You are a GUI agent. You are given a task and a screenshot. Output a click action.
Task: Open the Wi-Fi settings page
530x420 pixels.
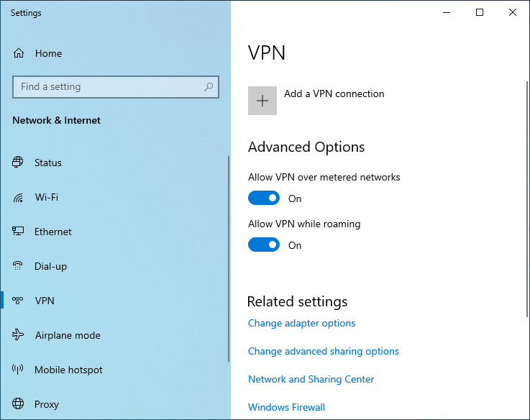(x=46, y=197)
